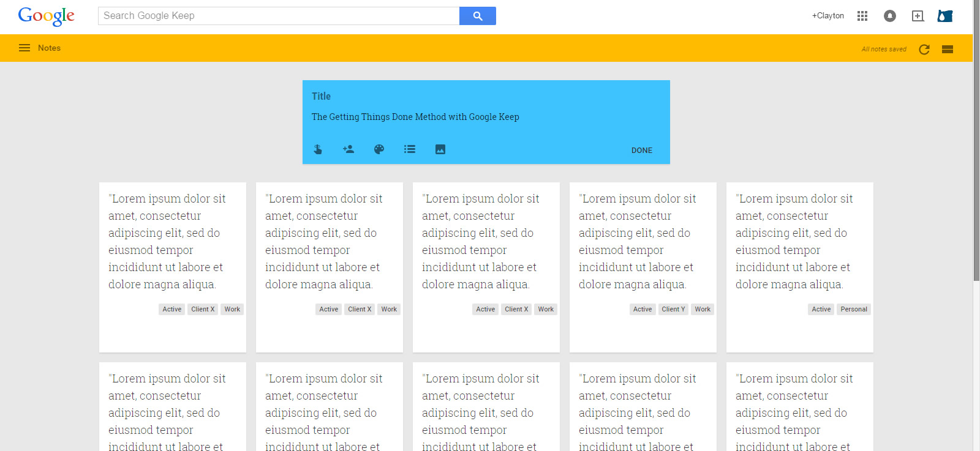Click the blue magnifier search button
The height and width of the screenshot is (451, 980).
478,16
